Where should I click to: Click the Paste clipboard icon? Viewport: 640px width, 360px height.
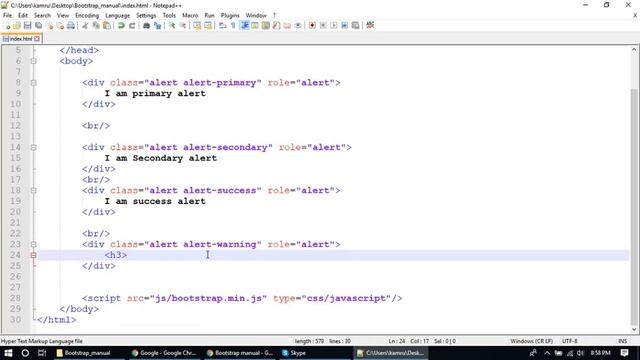coord(107,25)
